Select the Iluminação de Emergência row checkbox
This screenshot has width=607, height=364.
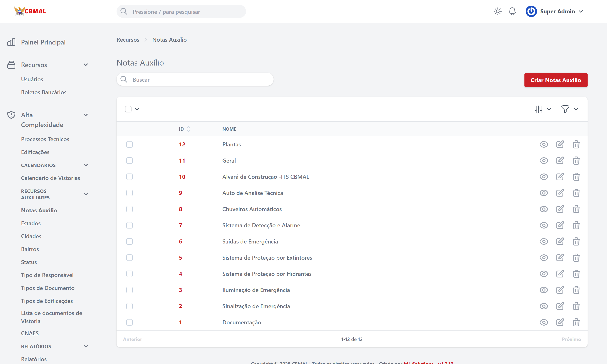[129, 290]
